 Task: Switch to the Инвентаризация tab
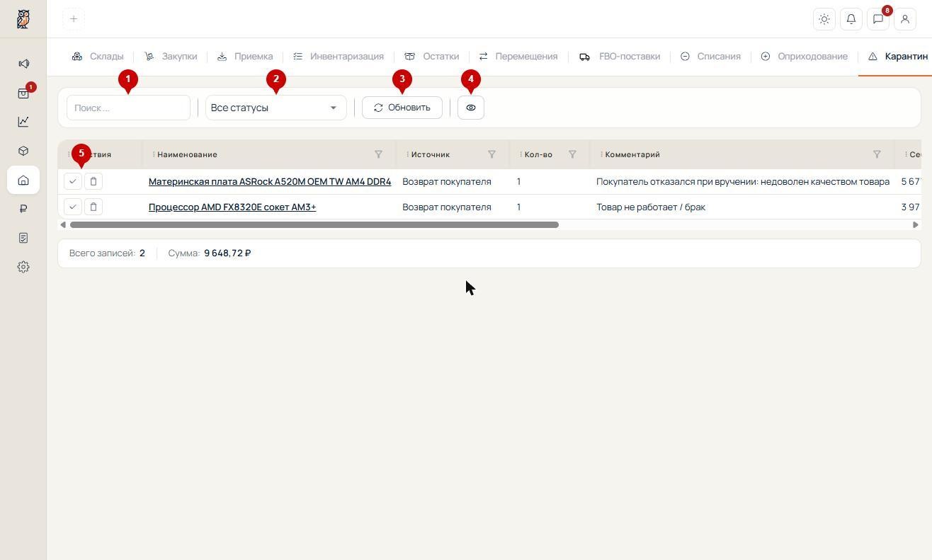(339, 56)
